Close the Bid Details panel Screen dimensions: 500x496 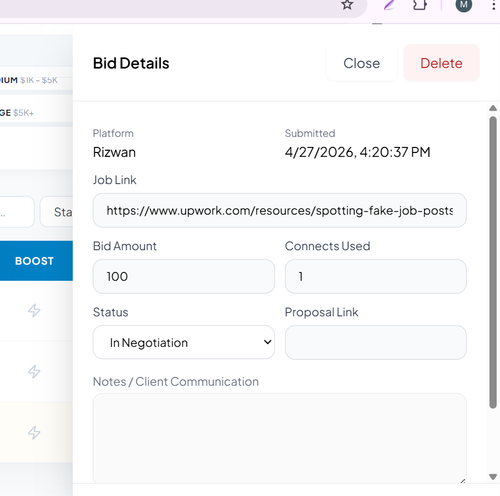click(x=362, y=63)
